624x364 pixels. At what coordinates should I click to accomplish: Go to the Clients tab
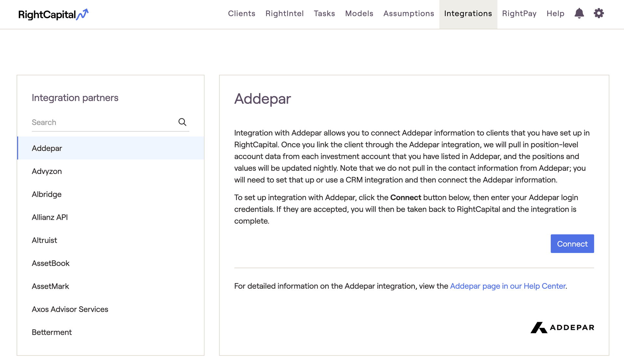pyautogui.click(x=241, y=14)
